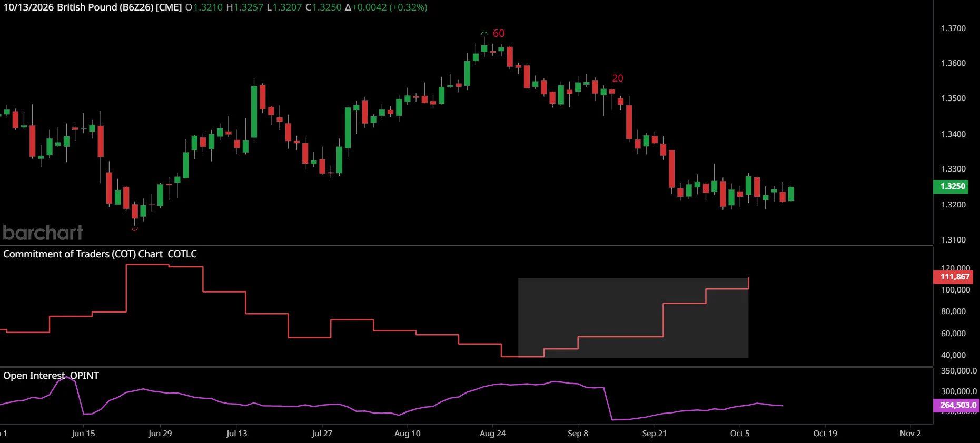The height and width of the screenshot is (443, 980).
Task: Click the open value O1.3210 in the header
Action: 204,7
